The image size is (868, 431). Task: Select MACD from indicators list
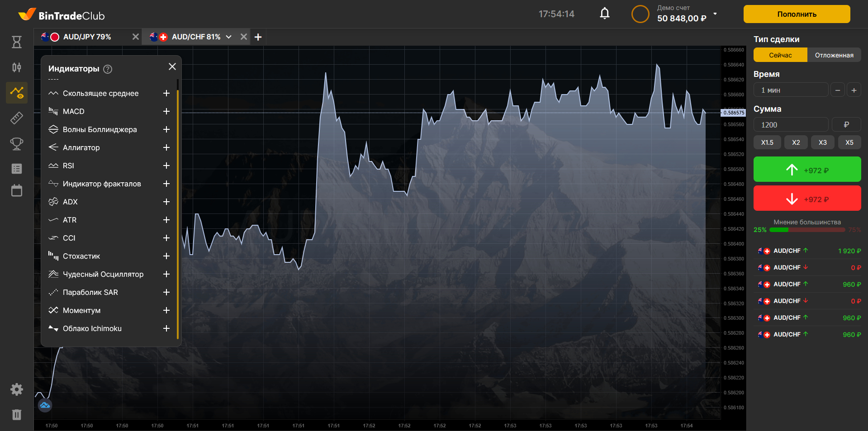[74, 111]
